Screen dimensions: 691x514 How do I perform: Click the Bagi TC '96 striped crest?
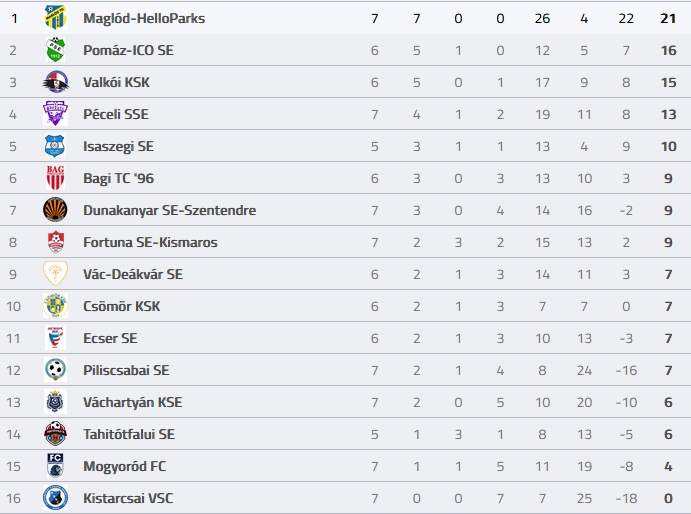56,178
